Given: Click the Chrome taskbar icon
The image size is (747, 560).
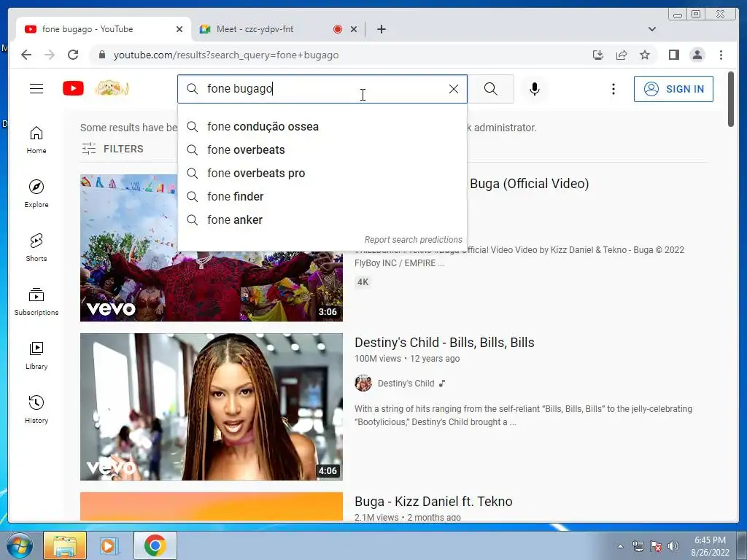Looking at the screenshot, I should (155, 545).
